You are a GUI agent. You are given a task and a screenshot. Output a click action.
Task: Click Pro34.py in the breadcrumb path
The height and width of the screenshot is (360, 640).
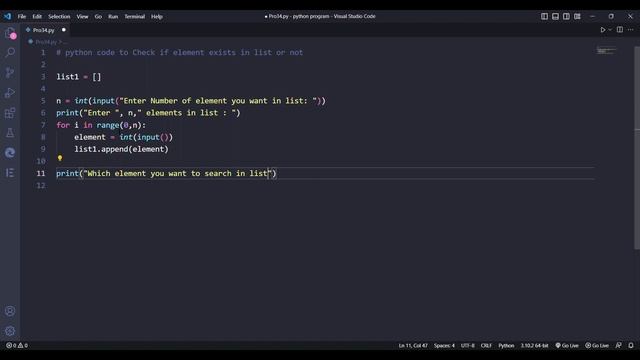[45, 42]
